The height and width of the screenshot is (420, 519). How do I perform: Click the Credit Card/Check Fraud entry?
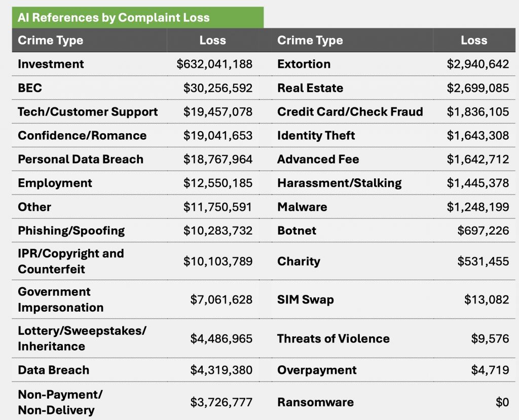point(350,112)
